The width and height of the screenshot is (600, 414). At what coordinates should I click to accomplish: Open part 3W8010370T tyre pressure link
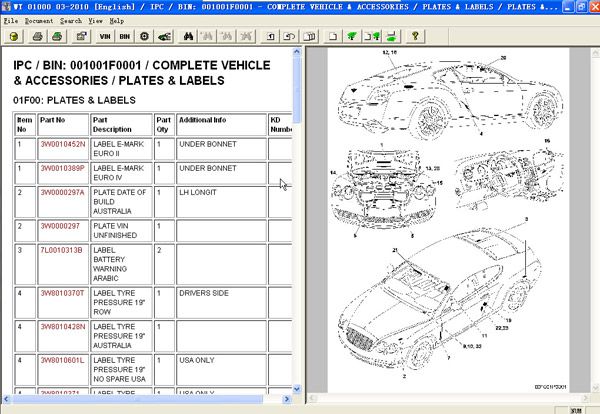[62, 294]
